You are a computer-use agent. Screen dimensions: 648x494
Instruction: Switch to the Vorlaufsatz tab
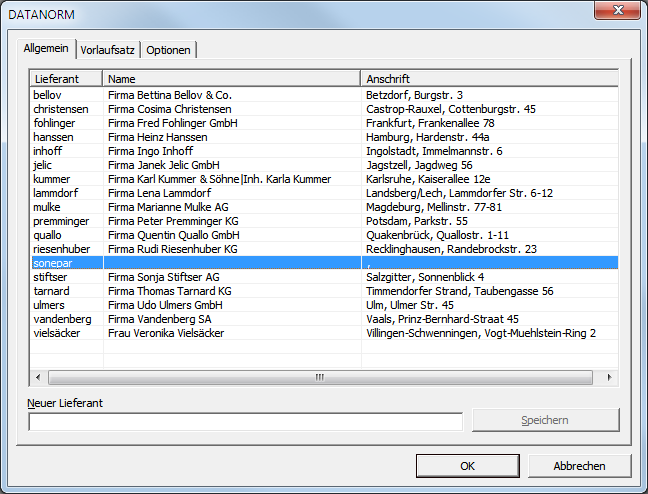coord(108,50)
